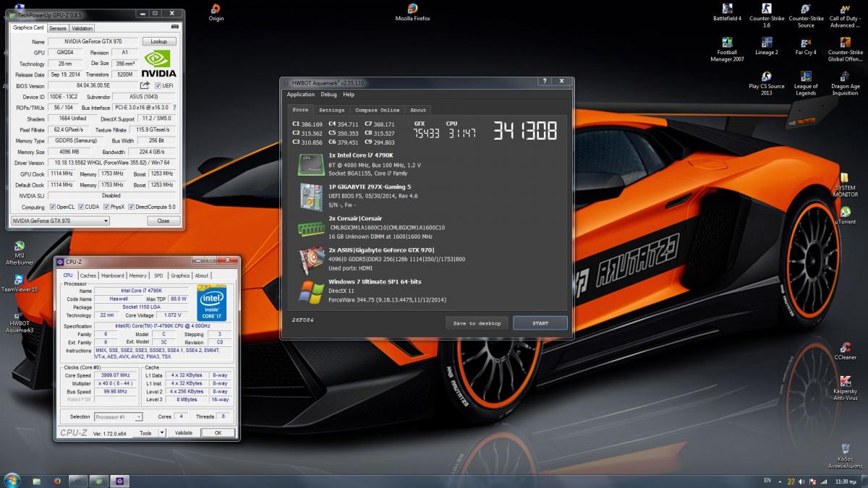
Task: Open Play CS Source 2013 icon
Action: click(x=766, y=83)
